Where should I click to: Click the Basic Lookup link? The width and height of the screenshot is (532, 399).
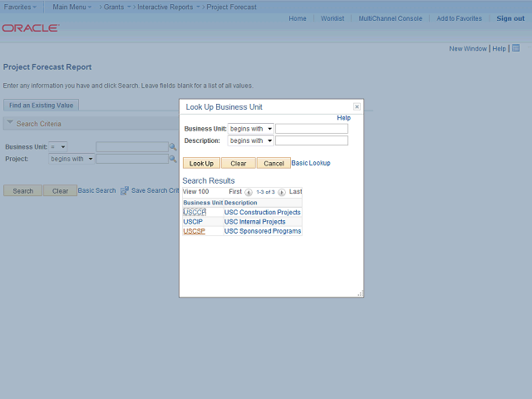pyautogui.click(x=311, y=163)
